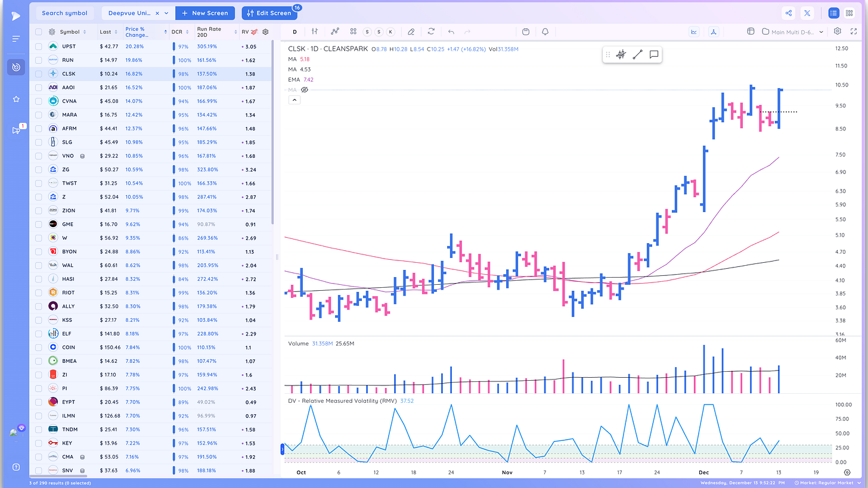Switch to grid view layout icon
The width and height of the screenshot is (868, 488).
click(x=850, y=13)
